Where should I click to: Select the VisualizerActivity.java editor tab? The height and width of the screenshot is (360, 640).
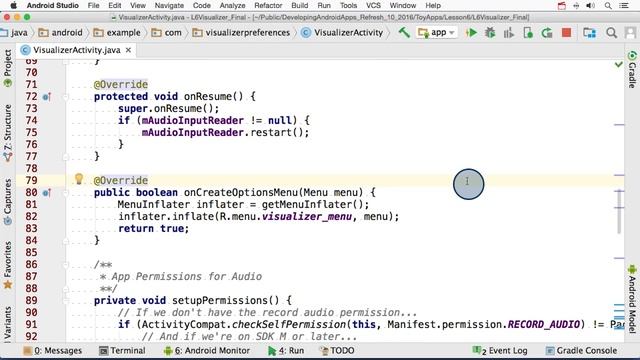[77, 50]
